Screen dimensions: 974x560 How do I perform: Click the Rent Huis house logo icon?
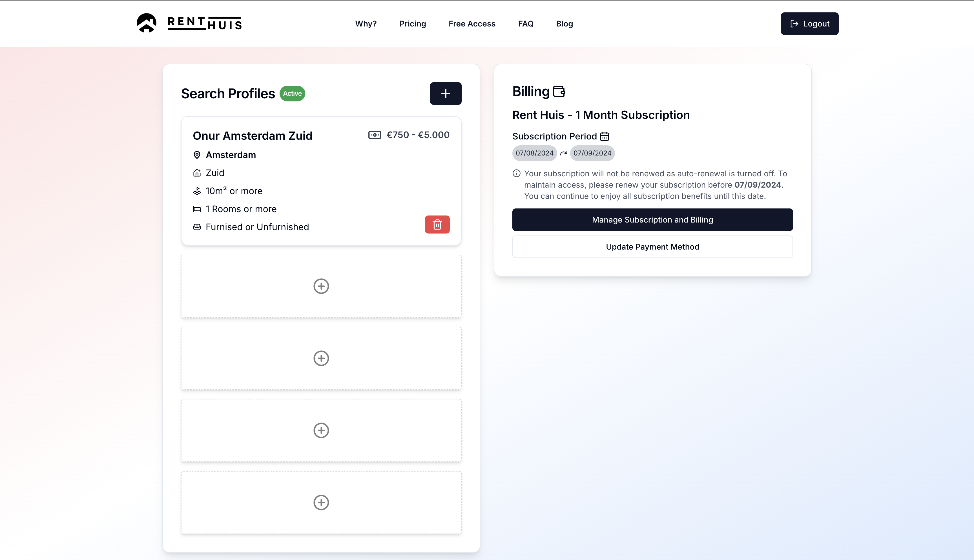pos(147,23)
